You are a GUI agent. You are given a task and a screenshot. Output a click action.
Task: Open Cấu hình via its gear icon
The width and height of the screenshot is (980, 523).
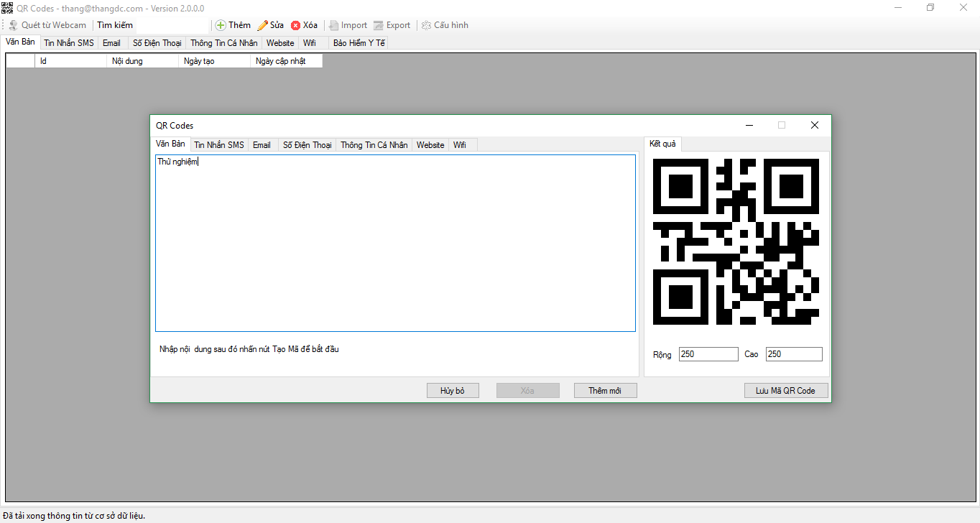point(425,24)
